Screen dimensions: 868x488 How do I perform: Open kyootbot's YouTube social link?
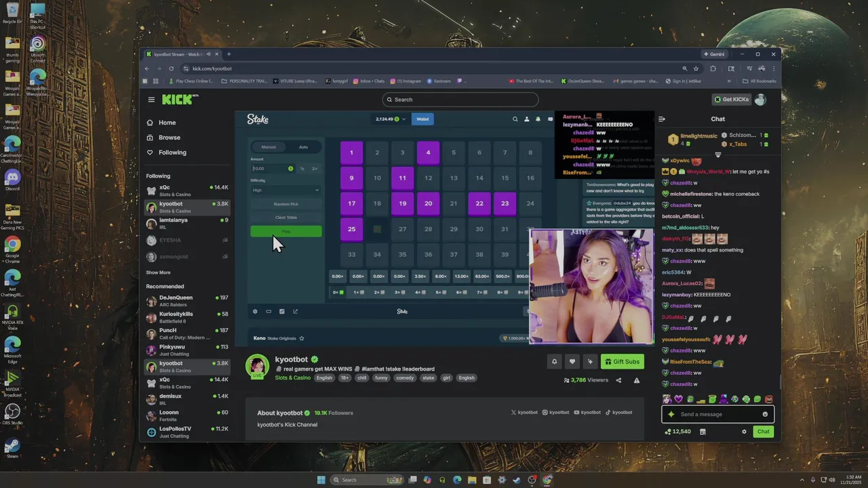(x=587, y=412)
